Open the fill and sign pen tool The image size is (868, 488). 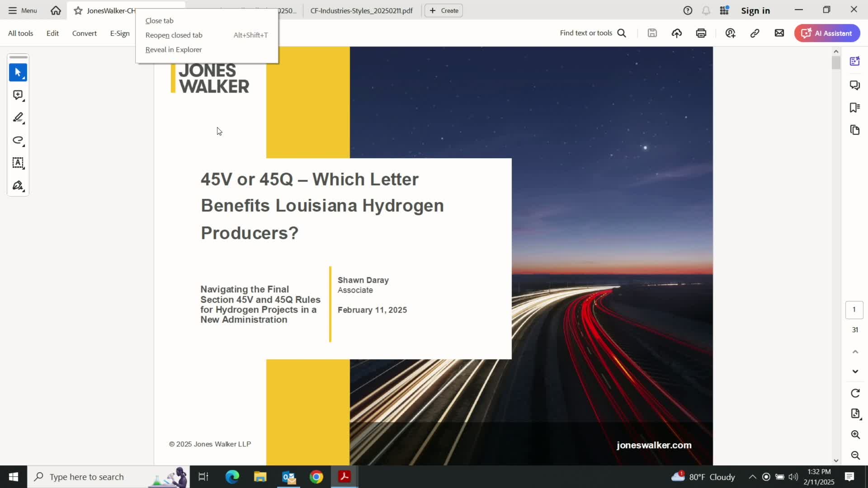coord(18,186)
